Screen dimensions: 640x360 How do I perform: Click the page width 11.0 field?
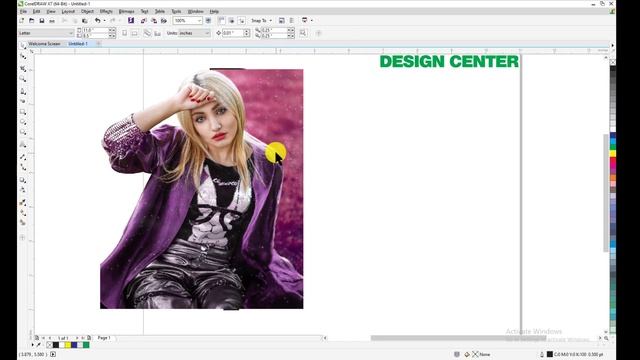coord(96,30)
